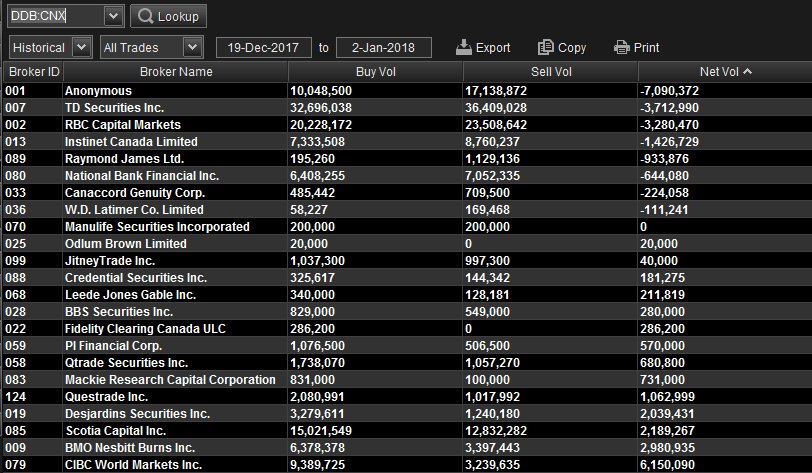Sort by Broker ID column header
This screenshot has width=812, height=473.
(x=34, y=71)
